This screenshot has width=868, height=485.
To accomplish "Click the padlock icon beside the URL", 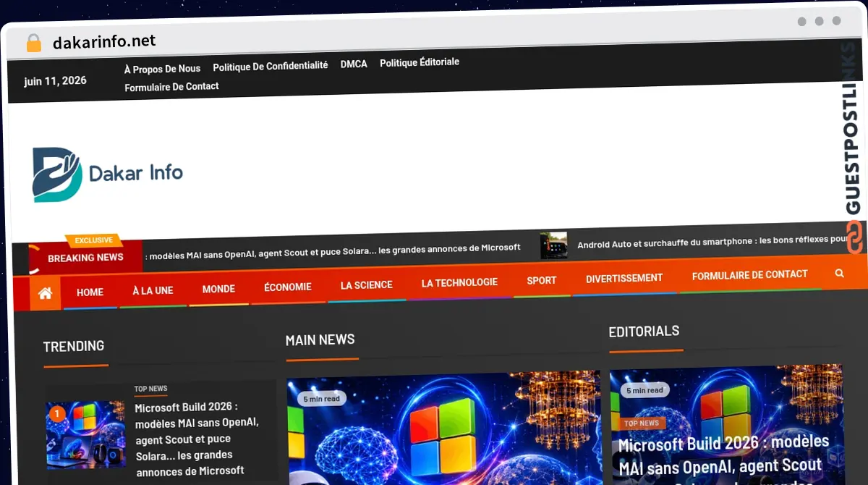I will click(34, 43).
